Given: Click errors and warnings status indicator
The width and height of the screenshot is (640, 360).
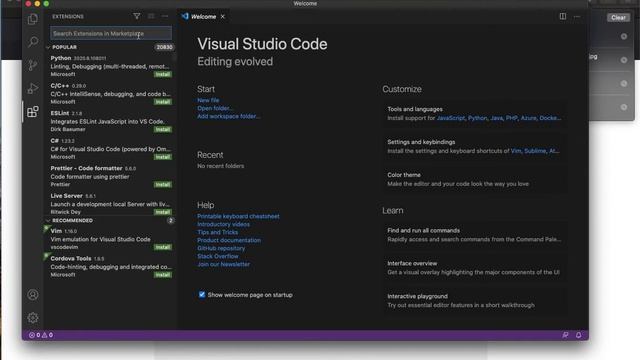Looking at the screenshot, I should click(41, 335).
